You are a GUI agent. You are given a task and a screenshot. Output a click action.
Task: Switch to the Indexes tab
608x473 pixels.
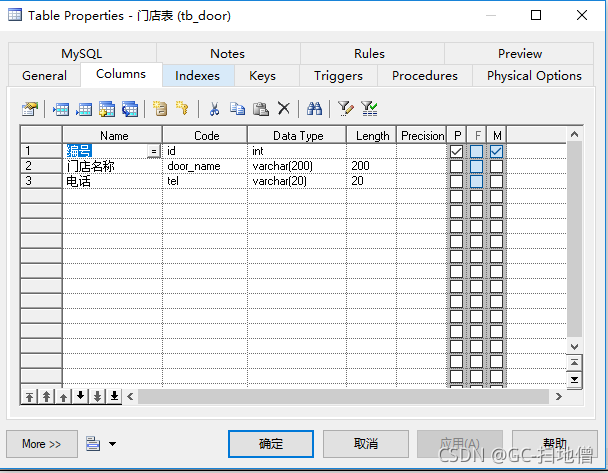[197, 76]
